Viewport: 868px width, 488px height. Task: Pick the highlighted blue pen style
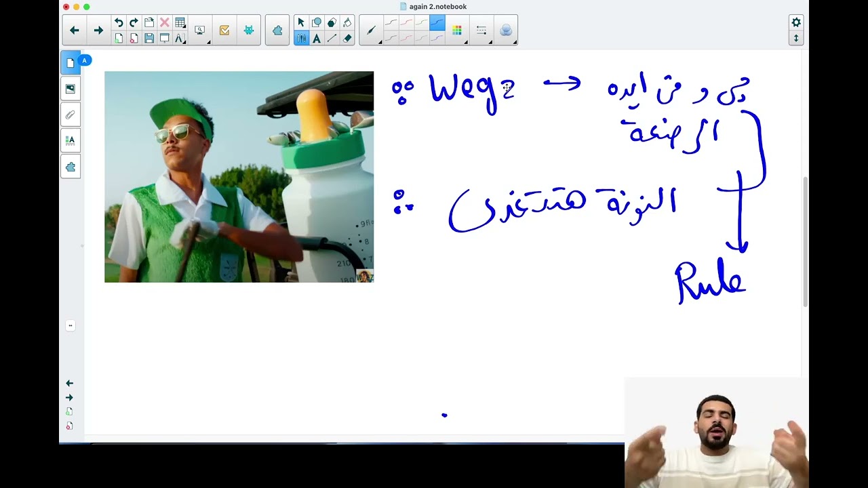click(x=437, y=22)
